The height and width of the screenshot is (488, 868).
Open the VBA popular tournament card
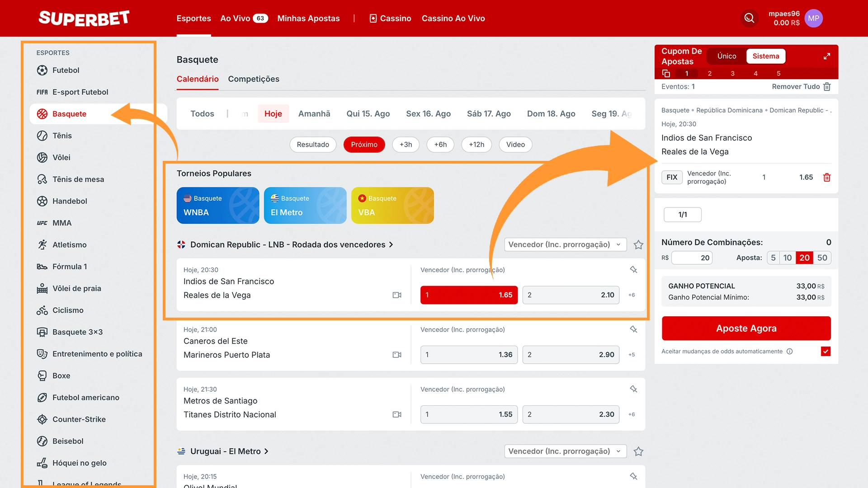pyautogui.click(x=392, y=206)
